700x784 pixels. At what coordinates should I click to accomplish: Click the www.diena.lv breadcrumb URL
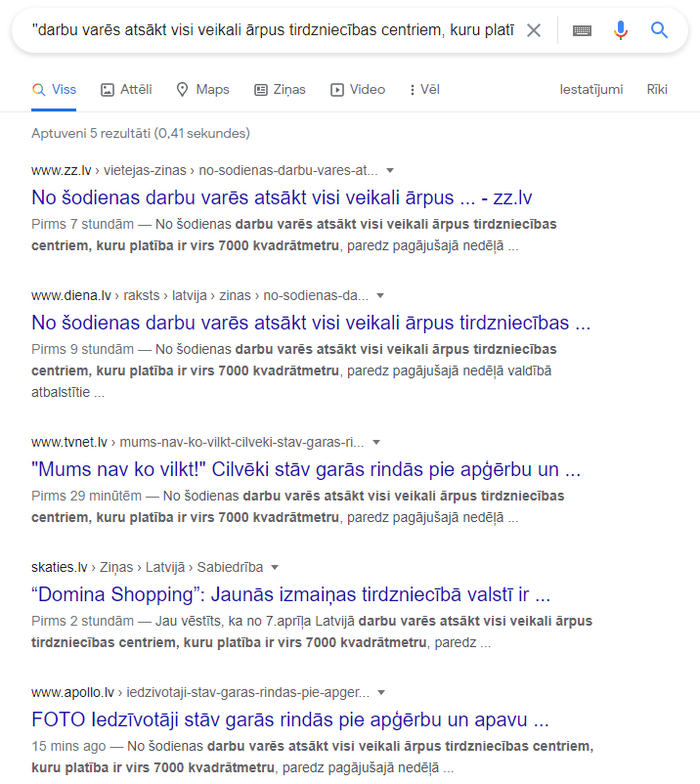[x=200, y=295]
